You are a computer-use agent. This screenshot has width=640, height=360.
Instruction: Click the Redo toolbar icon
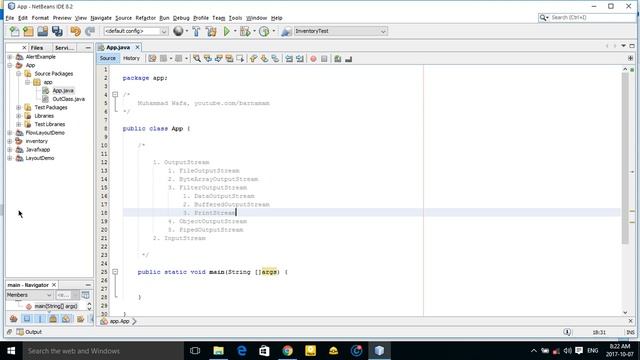(x=90, y=31)
